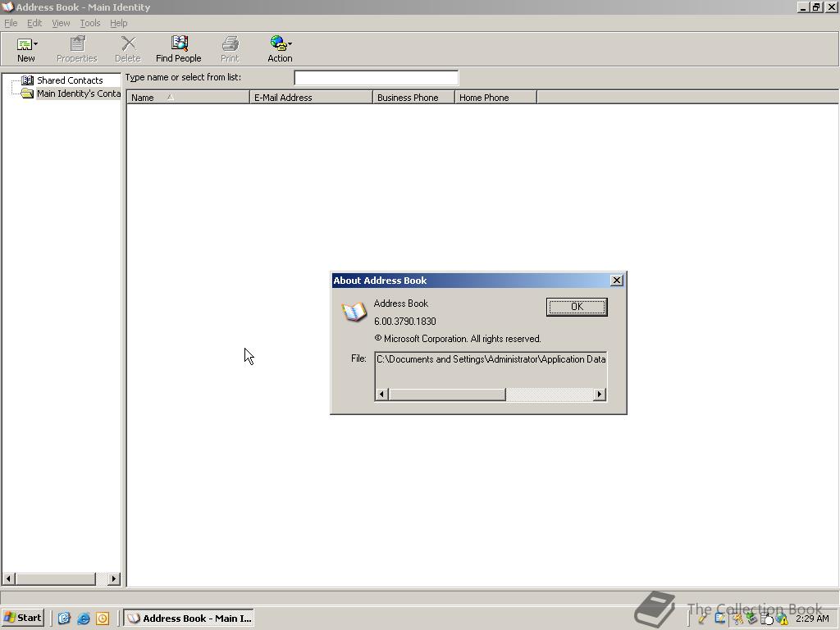Click the folder tree scrollbar right arrow
The image size is (840, 630).
(113, 578)
